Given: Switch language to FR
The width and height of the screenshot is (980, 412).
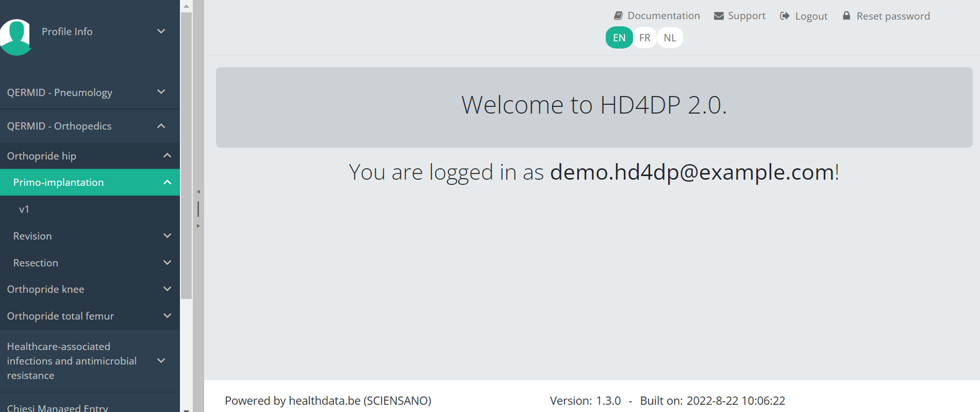Looking at the screenshot, I should click(x=644, y=38).
